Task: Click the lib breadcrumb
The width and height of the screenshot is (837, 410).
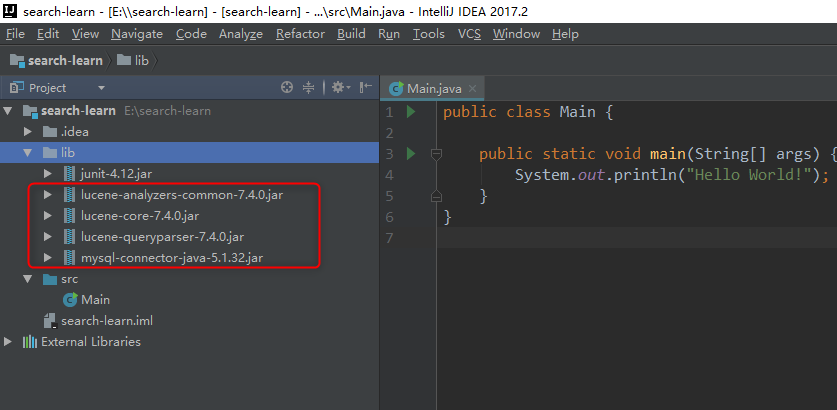Action: coord(133,61)
